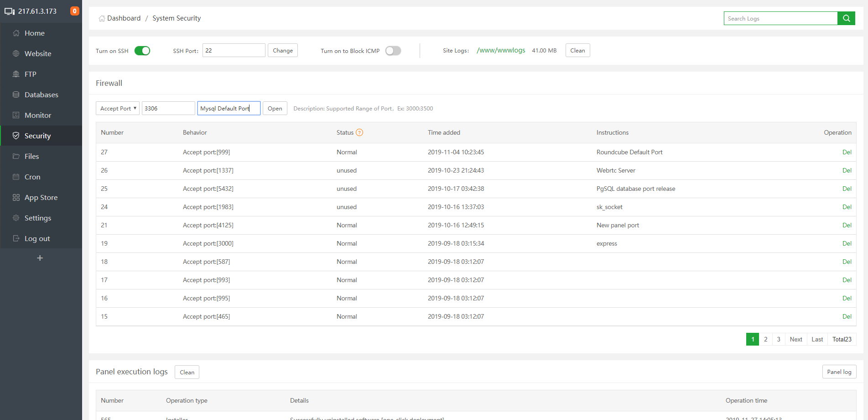Image resolution: width=868 pixels, height=420 pixels.
Task: Click the App Store grid icon
Action: tap(16, 197)
